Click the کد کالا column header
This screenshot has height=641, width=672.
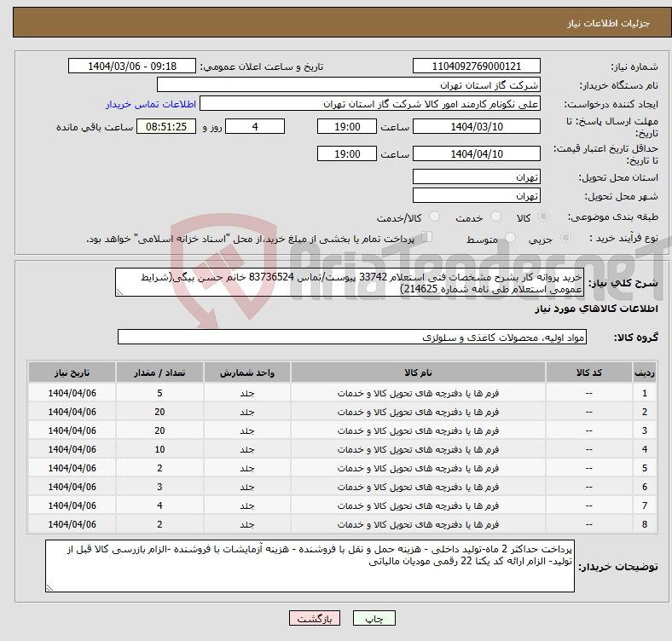coord(589,372)
